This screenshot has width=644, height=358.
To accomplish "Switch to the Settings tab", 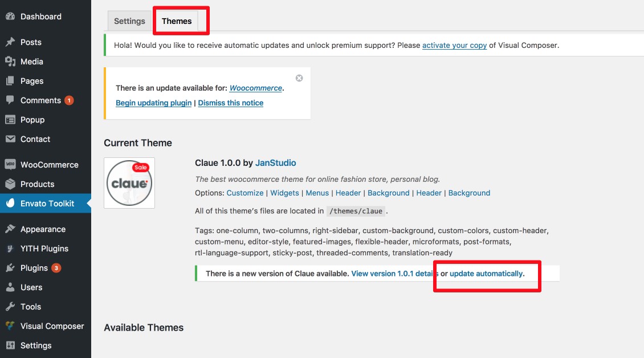I will (x=129, y=21).
